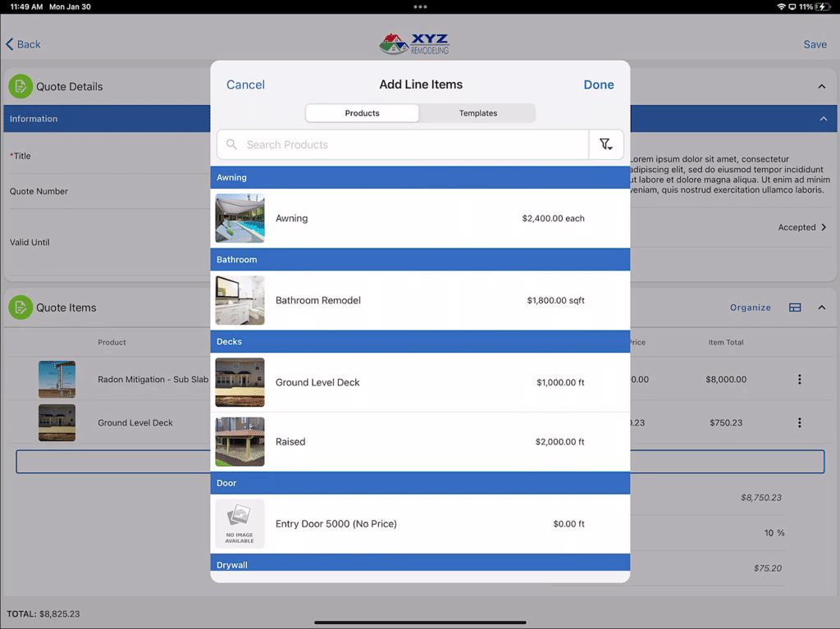Open the product filter icon beside search bar
This screenshot has height=629, width=840.
pyautogui.click(x=605, y=144)
